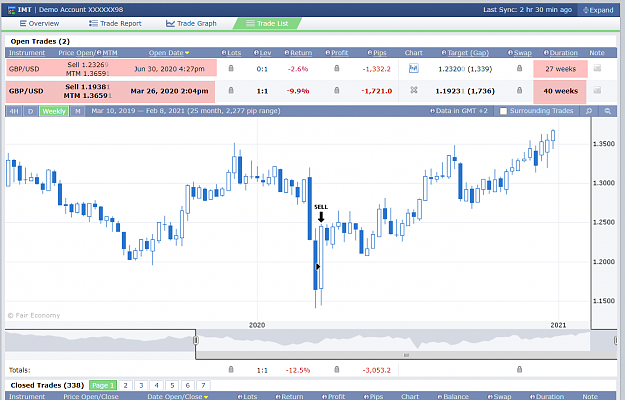Go to closed trades page 6
Image resolution: width=625 pixels, height=400 pixels.
pyautogui.click(x=188, y=385)
